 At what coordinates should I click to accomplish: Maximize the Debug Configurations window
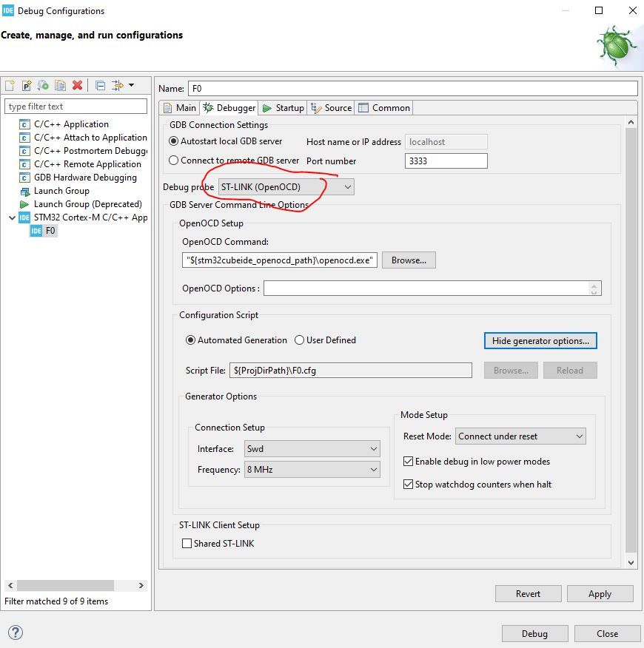click(599, 10)
